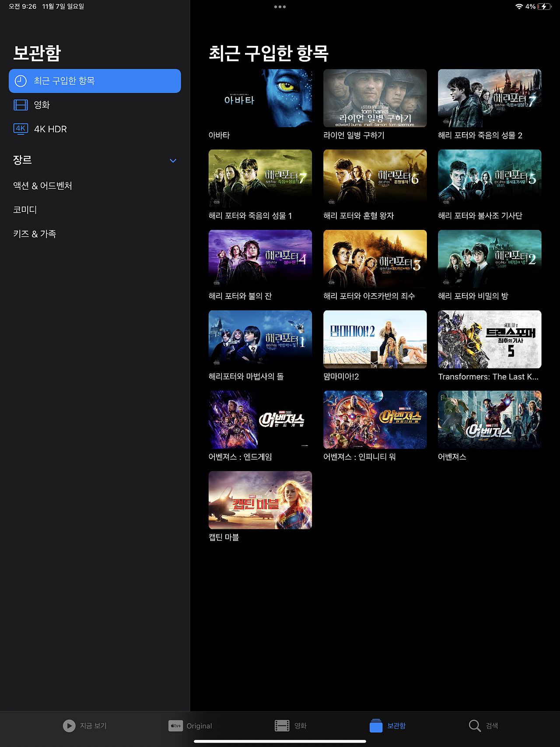
Task: Tap the 오전 9:26 clock in status bar
Action: point(22,7)
